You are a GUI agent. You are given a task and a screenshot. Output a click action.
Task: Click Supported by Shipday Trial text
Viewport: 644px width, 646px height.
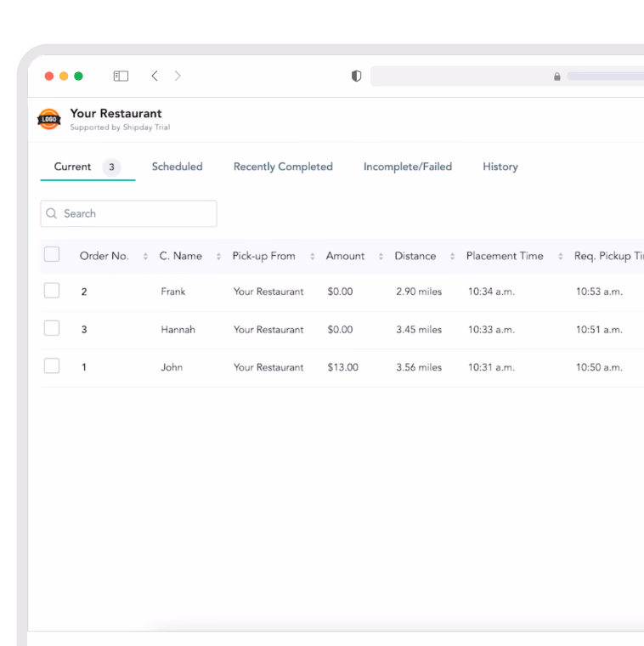pyautogui.click(x=120, y=127)
